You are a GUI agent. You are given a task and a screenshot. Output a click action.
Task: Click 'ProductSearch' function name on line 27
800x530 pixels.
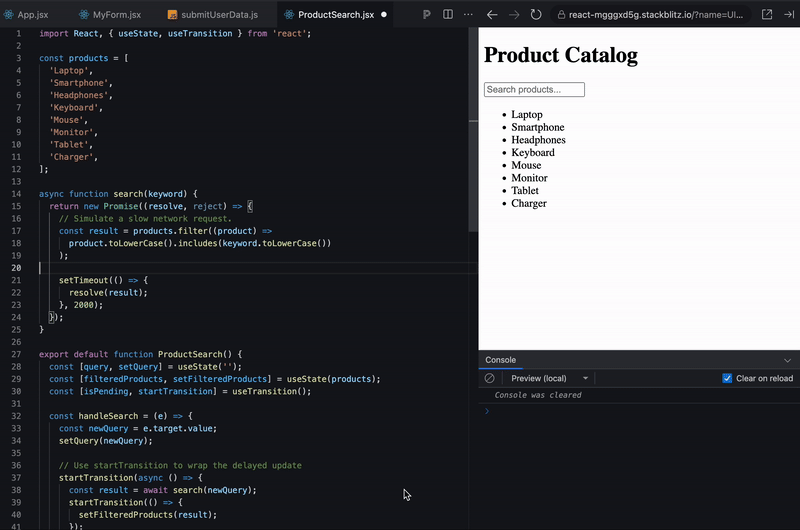190,354
